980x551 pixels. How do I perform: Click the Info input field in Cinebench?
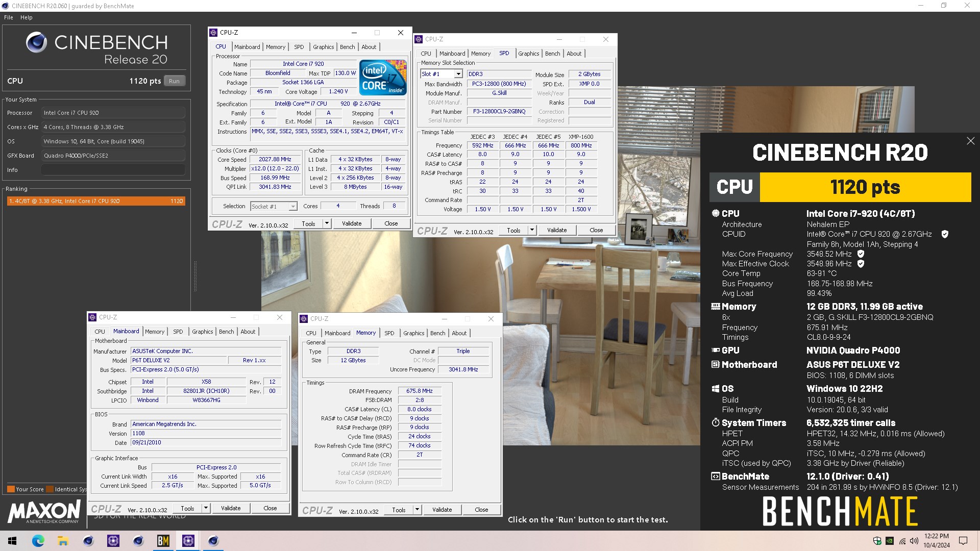click(x=113, y=170)
